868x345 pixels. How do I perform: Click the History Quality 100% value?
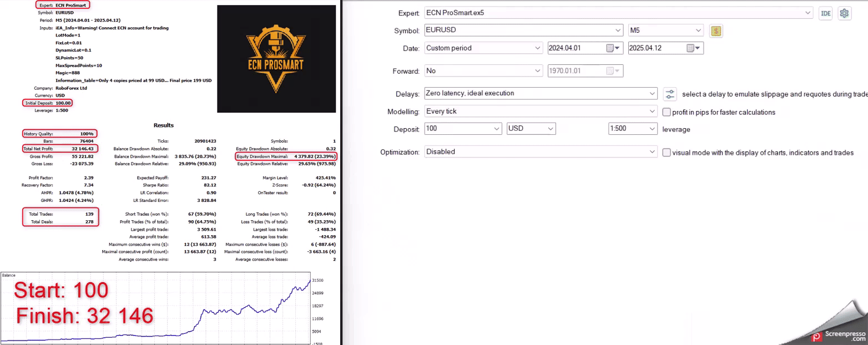pyautogui.click(x=87, y=133)
